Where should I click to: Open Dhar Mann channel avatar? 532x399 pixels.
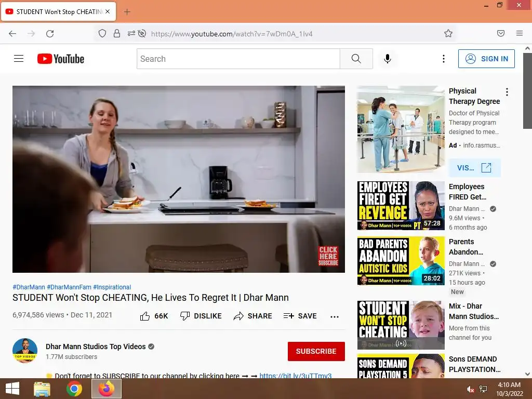25,351
